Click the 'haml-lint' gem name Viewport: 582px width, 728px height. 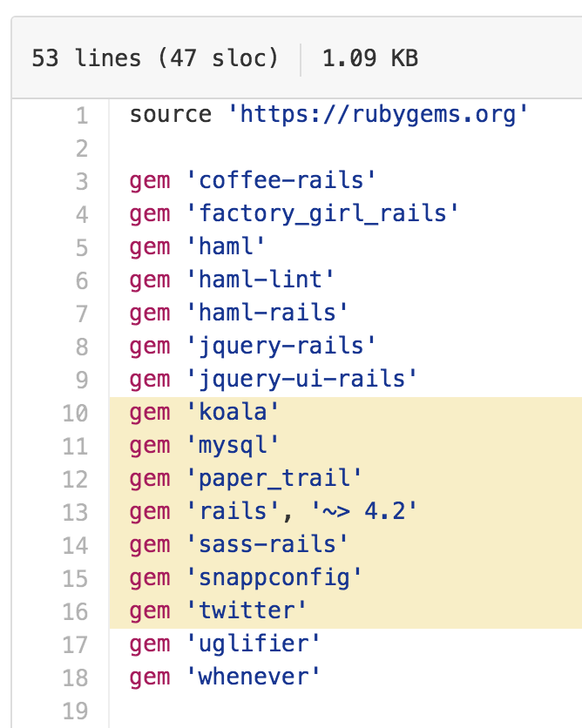click(x=261, y=280)
